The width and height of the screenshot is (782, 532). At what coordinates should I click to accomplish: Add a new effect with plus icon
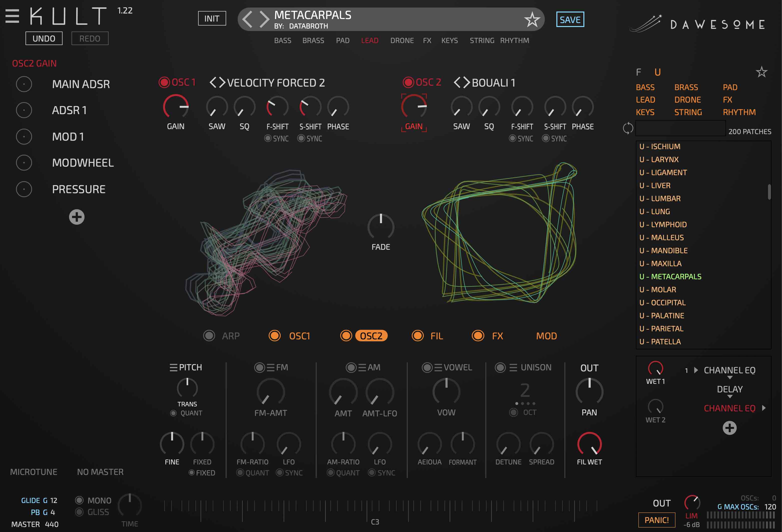click(729, 428)
